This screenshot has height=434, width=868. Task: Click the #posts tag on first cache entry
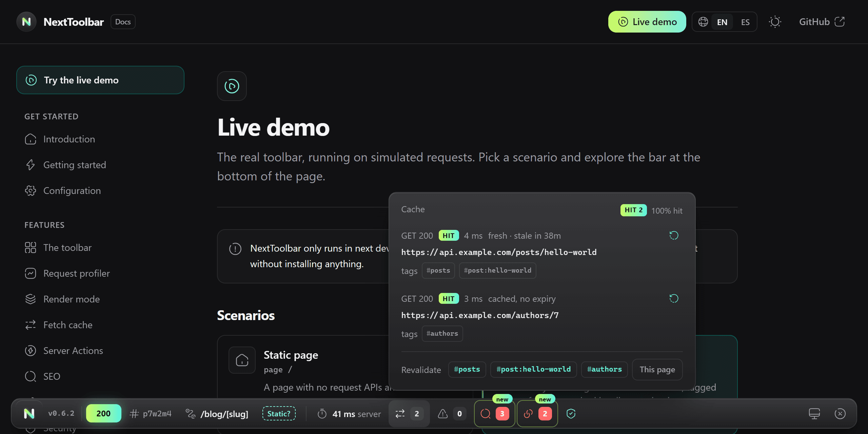click(438, 271)
